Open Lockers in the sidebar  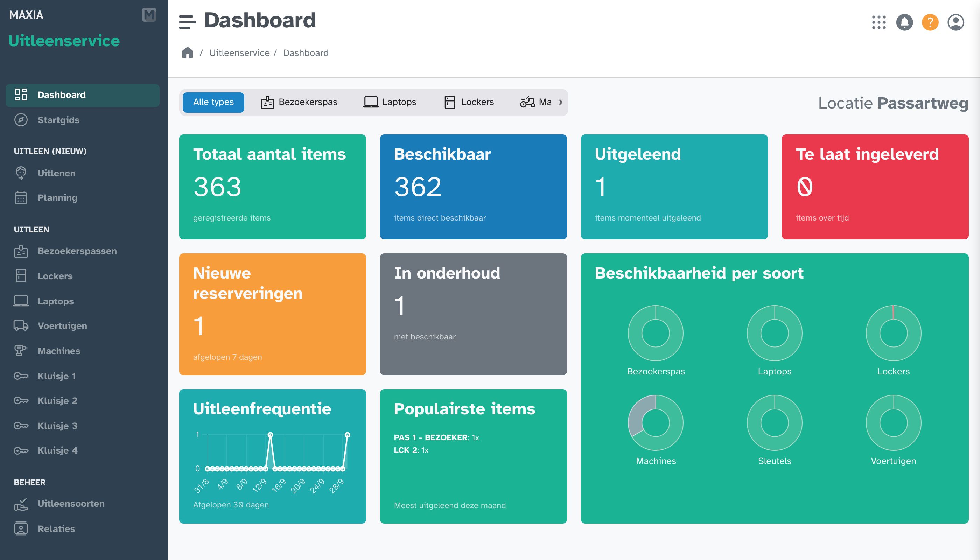point(83,276)
